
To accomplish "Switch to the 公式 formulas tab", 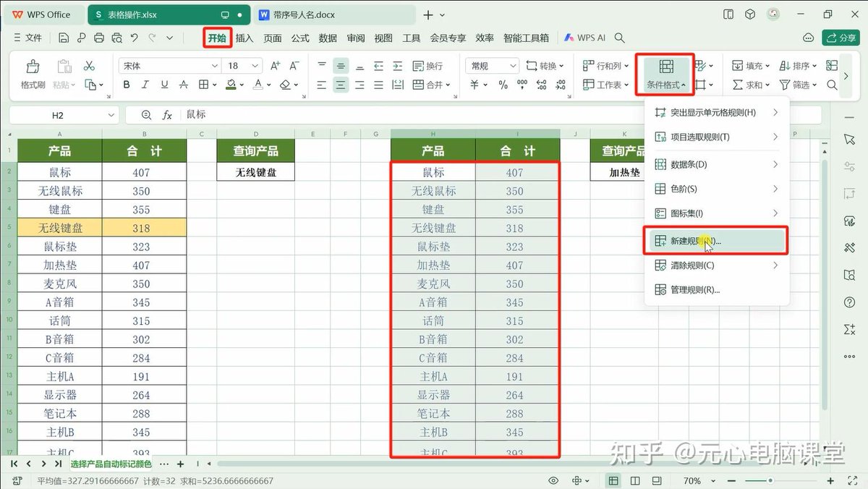I will pyautogui.click(x=300, y=38).
